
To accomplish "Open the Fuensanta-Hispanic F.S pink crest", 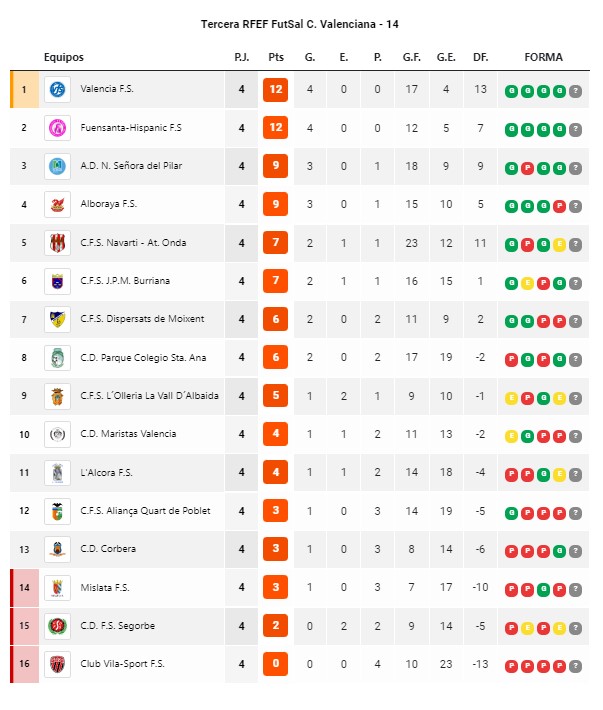I will point(57,128).
